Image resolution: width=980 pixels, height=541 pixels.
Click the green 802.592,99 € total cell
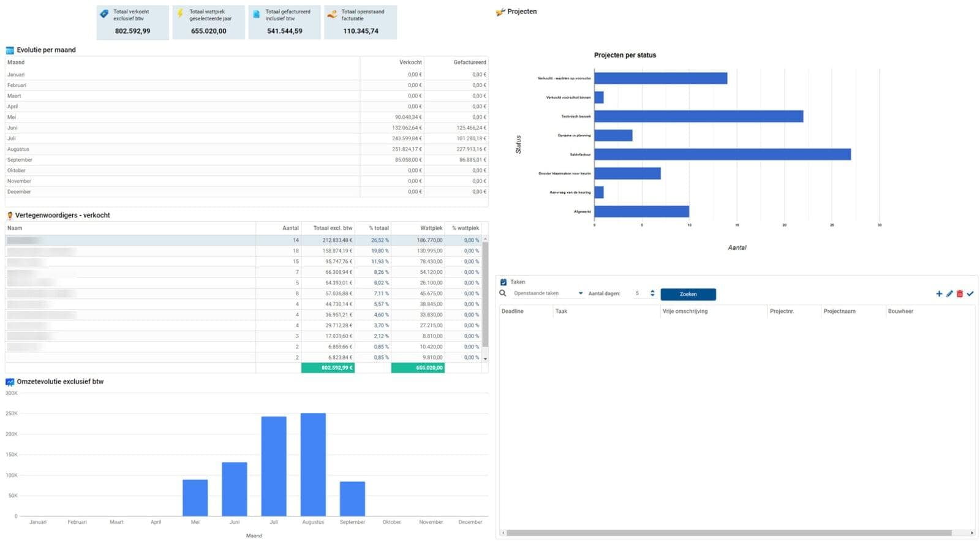[x=328, y=368]
